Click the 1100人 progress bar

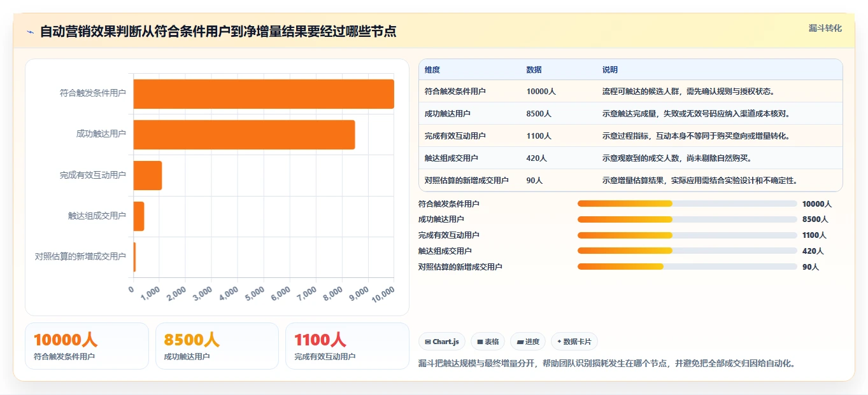pyautogui.click(x=687, y=235)
